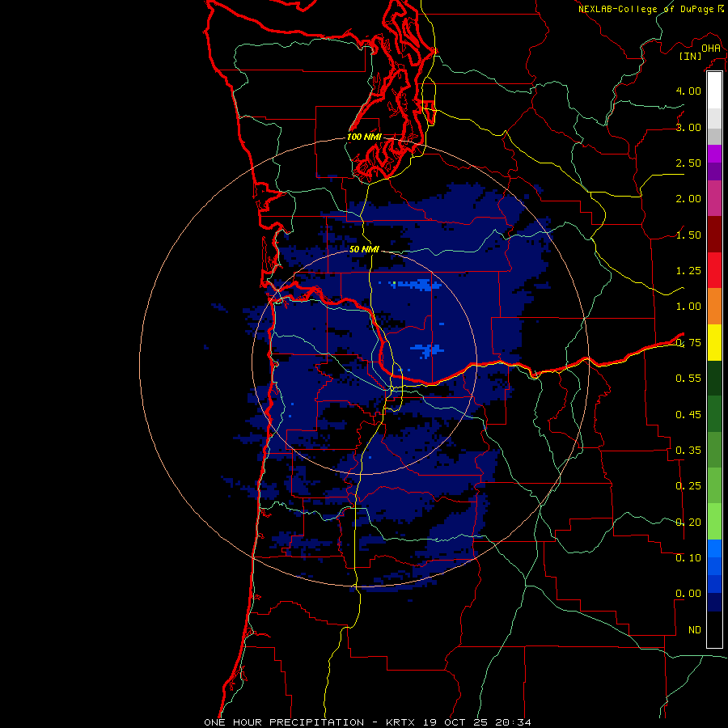
Task: Click the 1.25 legend value
Action: coord(688,271)
